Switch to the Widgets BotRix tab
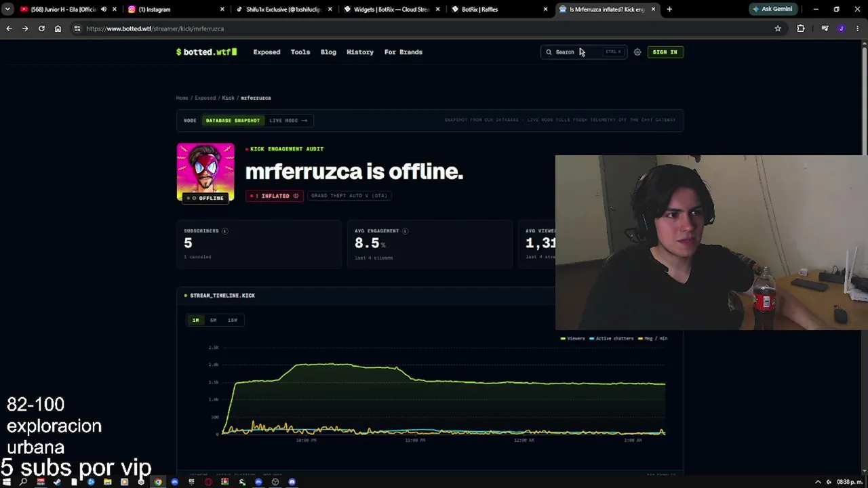The image size is (868, 488). pos(391,9)
